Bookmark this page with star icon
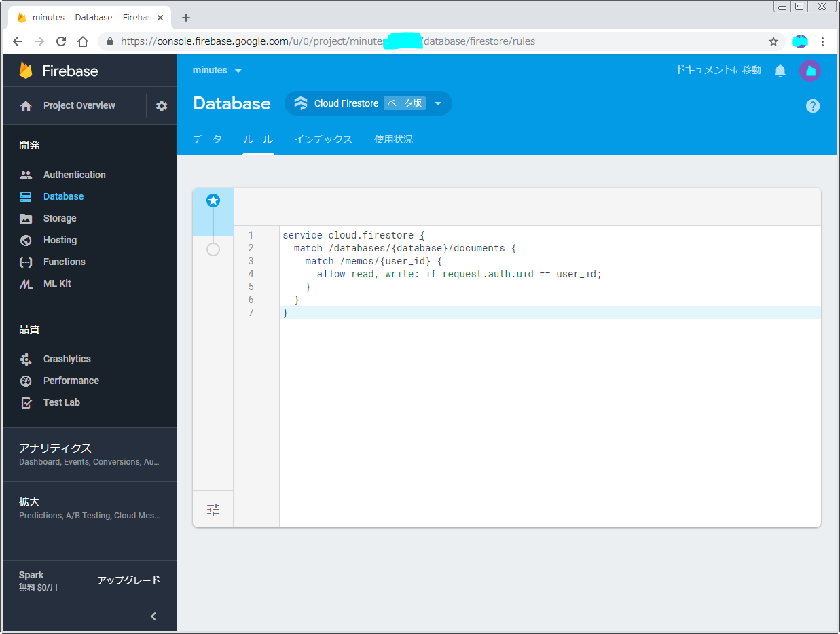840x634 pixels. [x=773, y=41]
